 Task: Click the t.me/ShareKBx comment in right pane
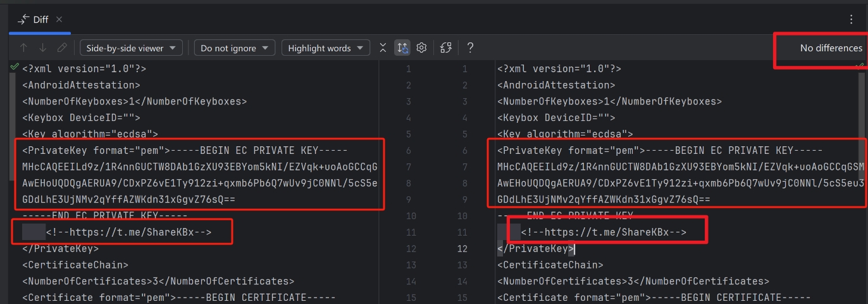coord(604,232)
